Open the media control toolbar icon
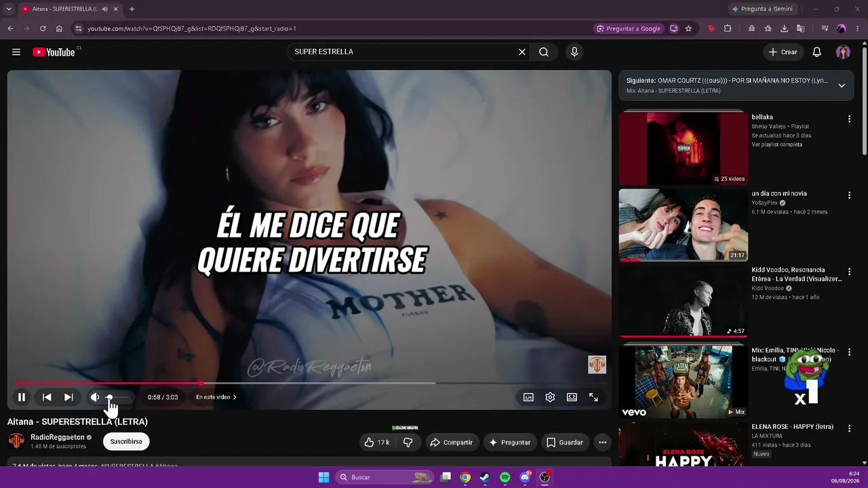 [825, 28]
